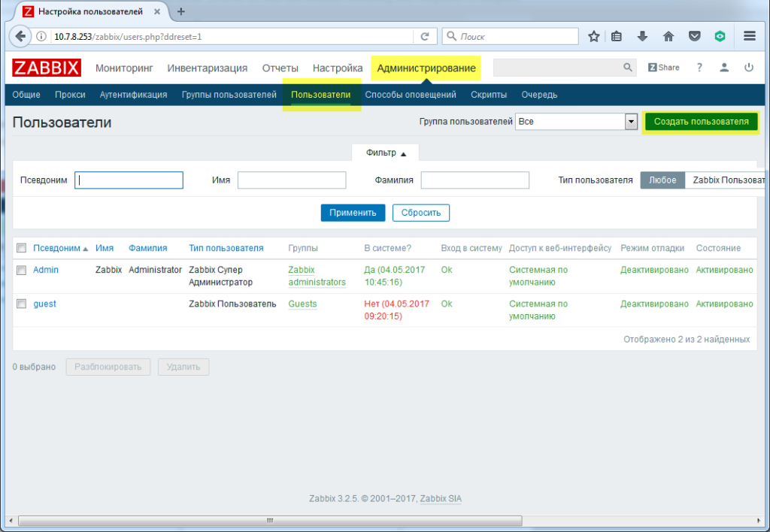Go to the browser home page icon
The width and height of the screenshot is (770, 532).
(668, 36)
